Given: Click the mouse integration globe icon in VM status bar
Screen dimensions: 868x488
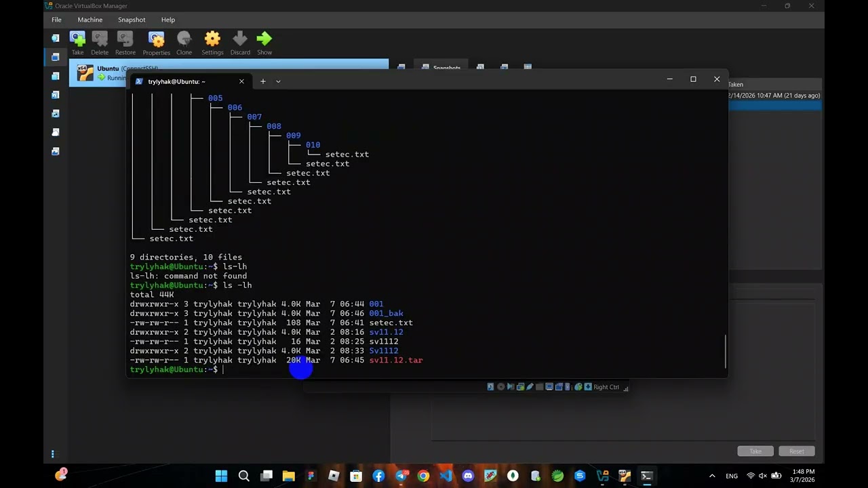Looking at the screenshot, I should 578,387.
